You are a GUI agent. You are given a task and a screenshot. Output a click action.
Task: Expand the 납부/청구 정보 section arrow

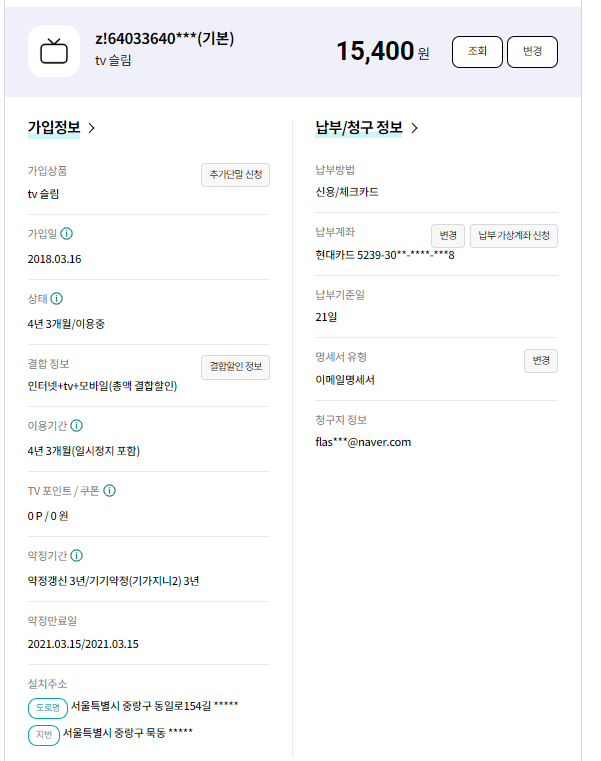point(415,128)
